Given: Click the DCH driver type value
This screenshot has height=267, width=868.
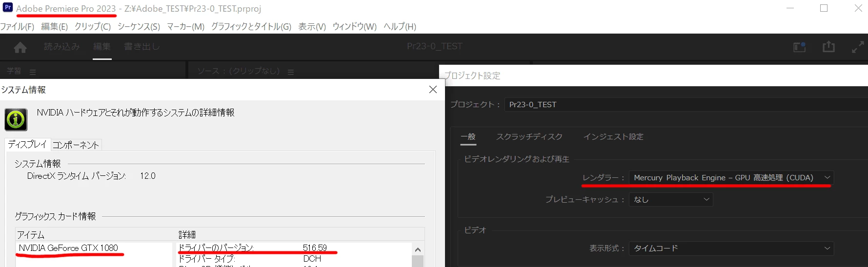Looking at the screenshot, I should tap(312, 259).
